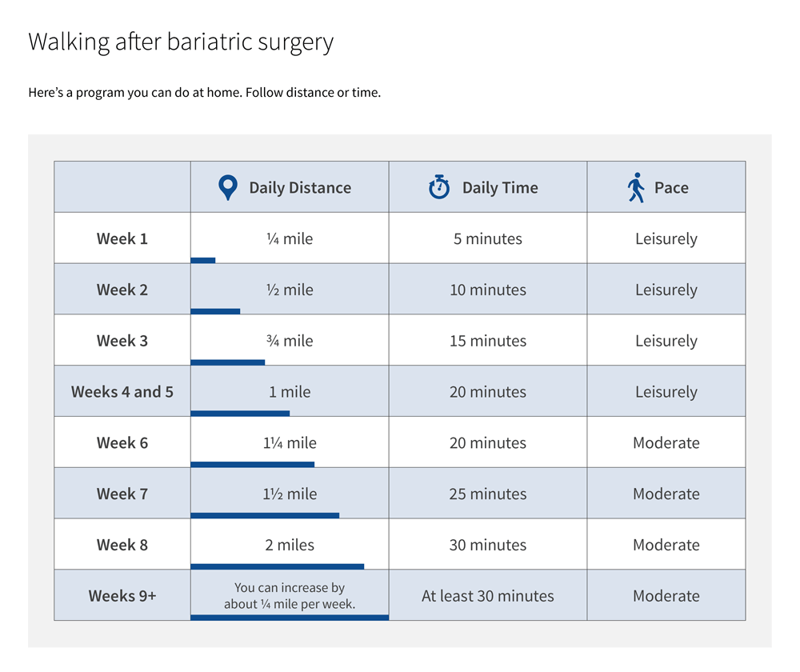This screenshot has width=800, height=672.
Task: Click the Week 2 Leisurely pace cell
Action: pyautogui.click(x=666, y=290)
